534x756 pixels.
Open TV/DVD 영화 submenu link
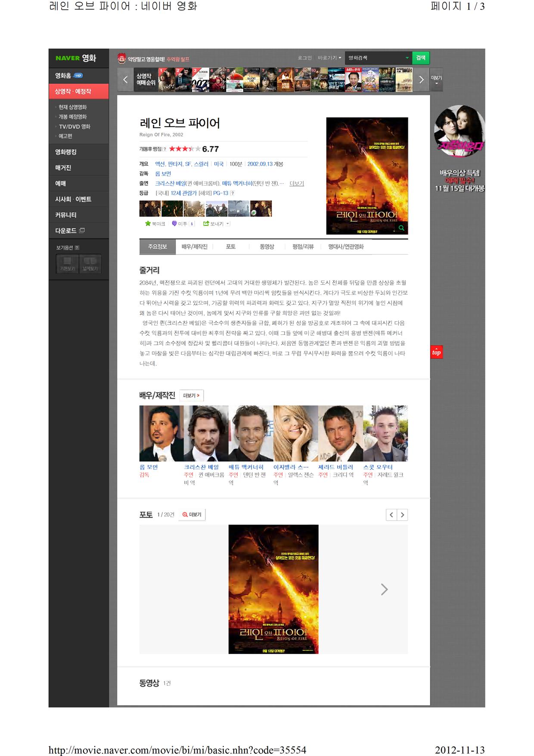(75, 127)
